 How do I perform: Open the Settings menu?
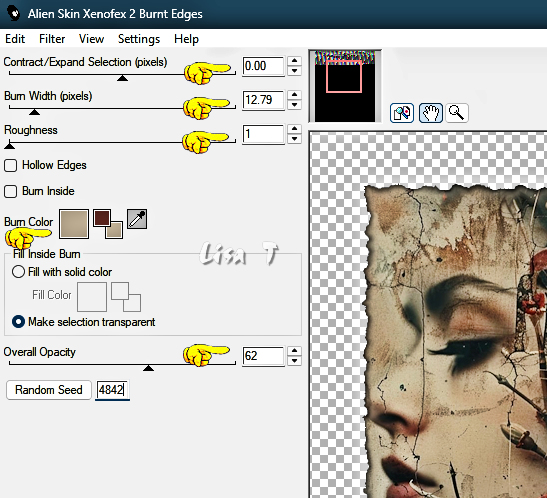(x=139, y=39)
